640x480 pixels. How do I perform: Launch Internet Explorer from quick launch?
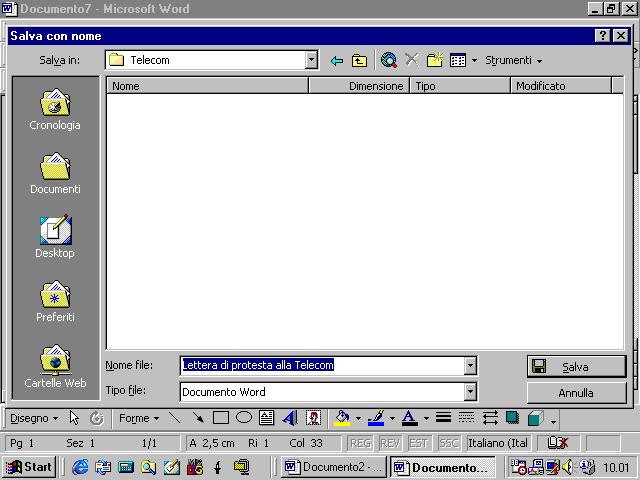click(x=80, y=467)
